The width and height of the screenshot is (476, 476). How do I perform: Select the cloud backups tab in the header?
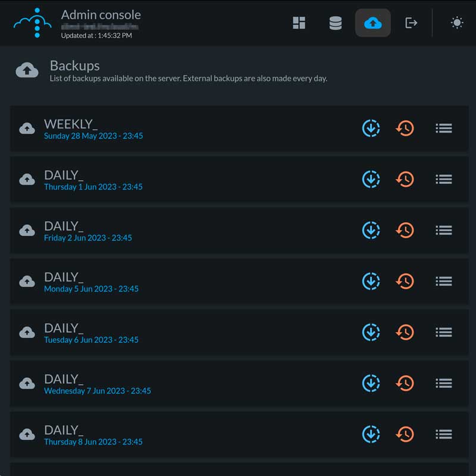pyautogui.click(x=373, y=23)
